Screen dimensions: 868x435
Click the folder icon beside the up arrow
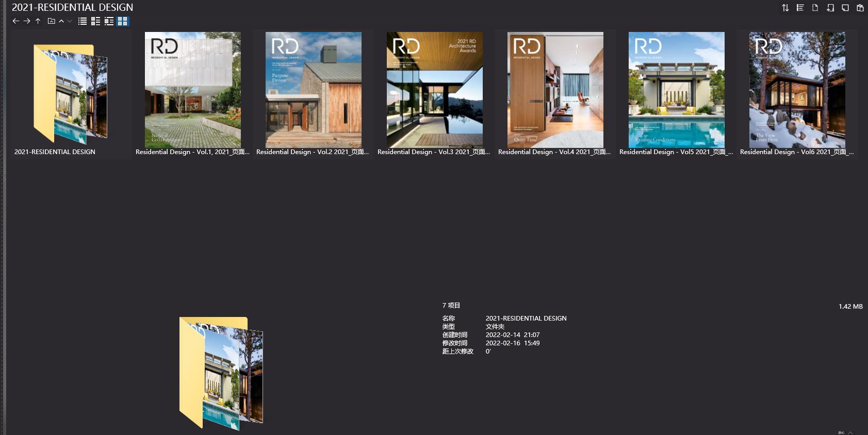pos(51,21)
